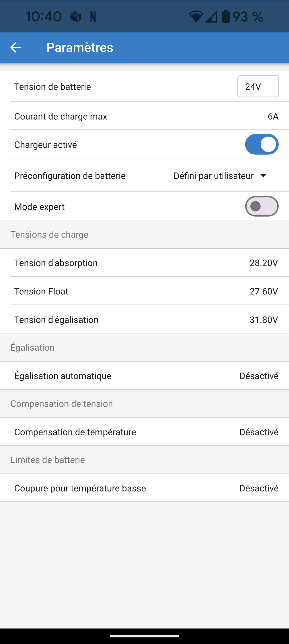Tap the battery status icon
This screenshot has height=644, width=289.
click(x=226, y=17)
